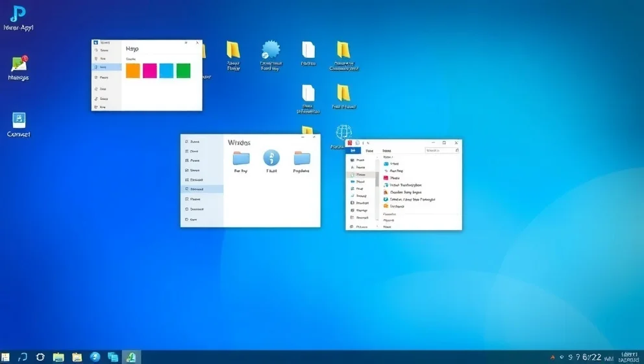644x364 pixels.
Task: Click the green app icon on the taskbar
Action: tap(130, 357)
